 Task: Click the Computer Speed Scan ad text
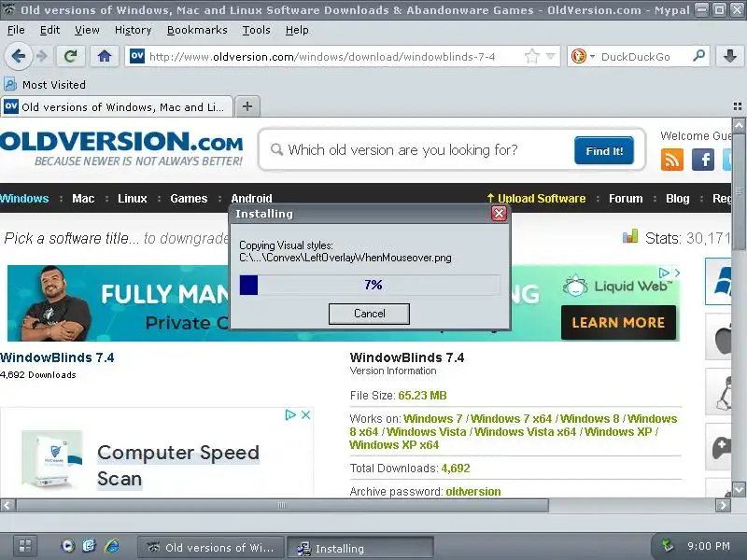click(x=178, y=465)
